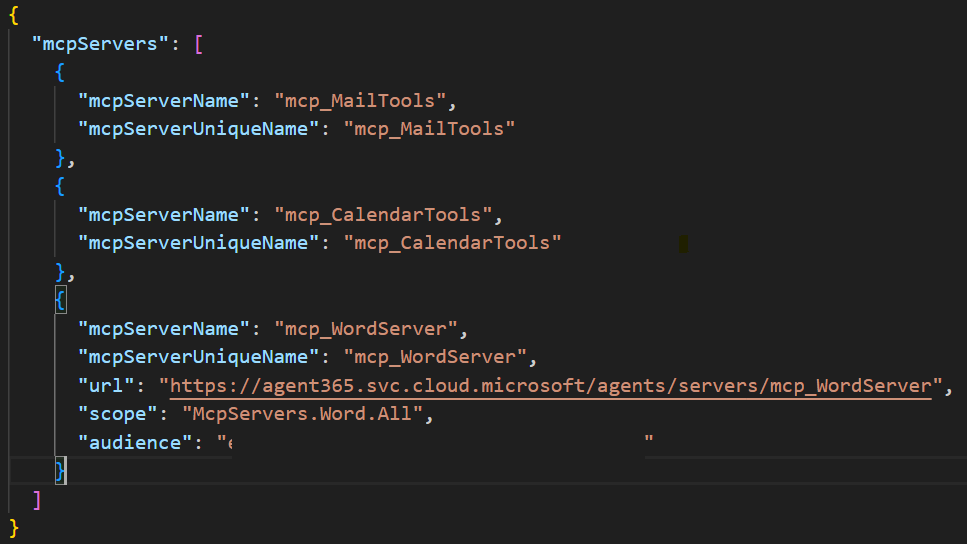The width and height of the screenshot is (967, 544).
Task: Click the redacted audience value area
Action: (437, 442)
